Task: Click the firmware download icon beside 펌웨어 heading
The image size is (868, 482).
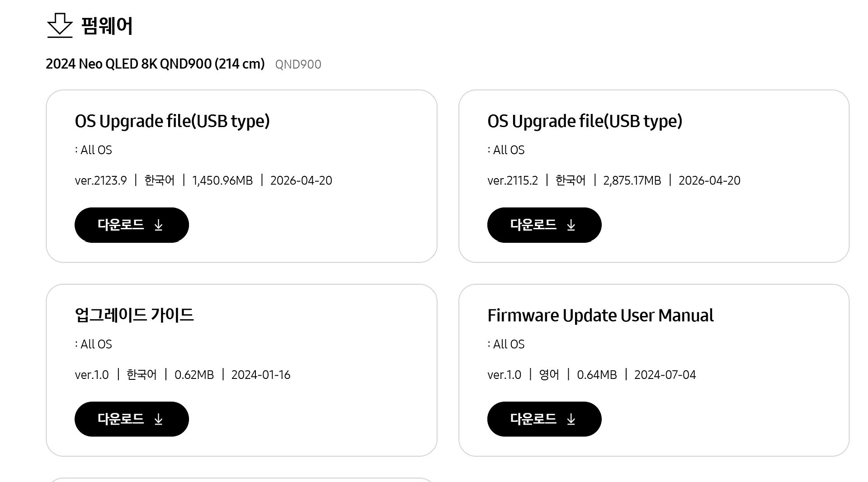Action: 60,25
